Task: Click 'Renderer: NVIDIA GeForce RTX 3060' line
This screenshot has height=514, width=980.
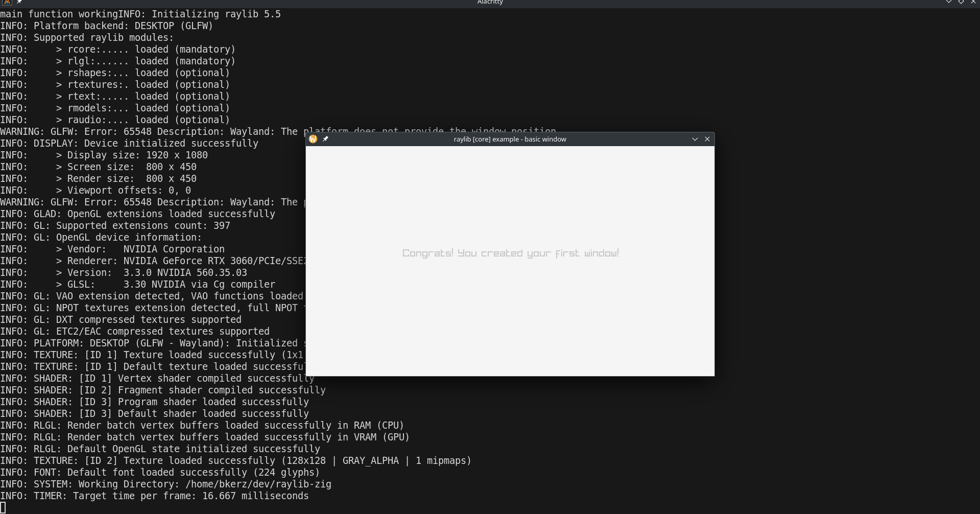Action: 153,261
